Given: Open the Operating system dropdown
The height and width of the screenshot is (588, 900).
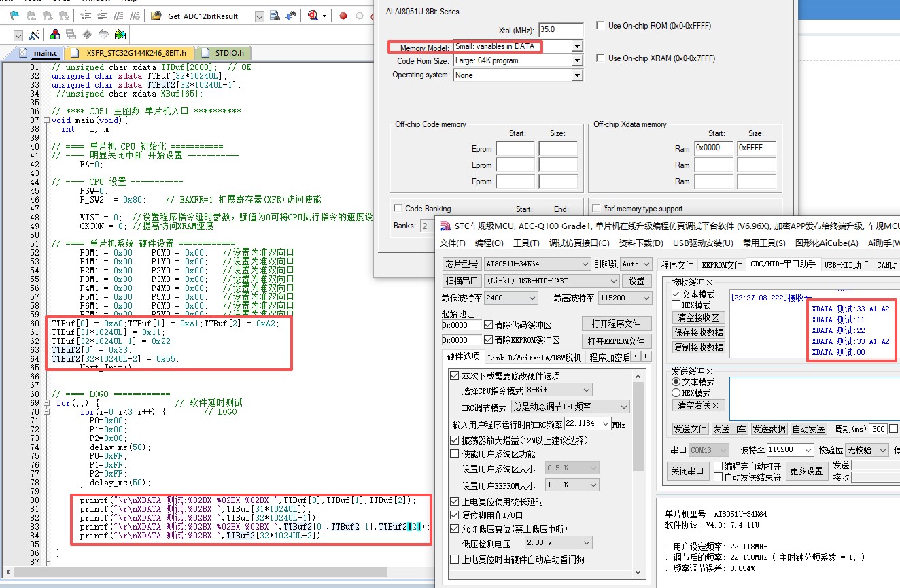Looking at the screenshot, I should [577, 75].
